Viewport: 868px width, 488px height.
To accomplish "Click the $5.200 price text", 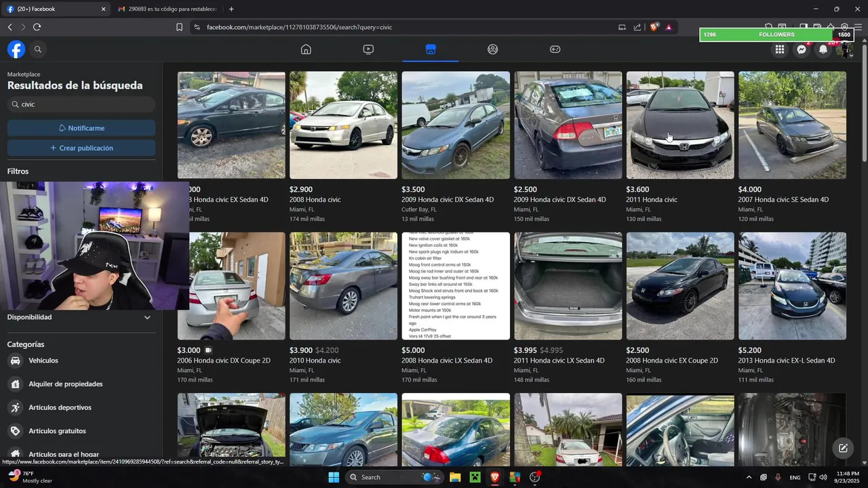I will tap(750, 350).
